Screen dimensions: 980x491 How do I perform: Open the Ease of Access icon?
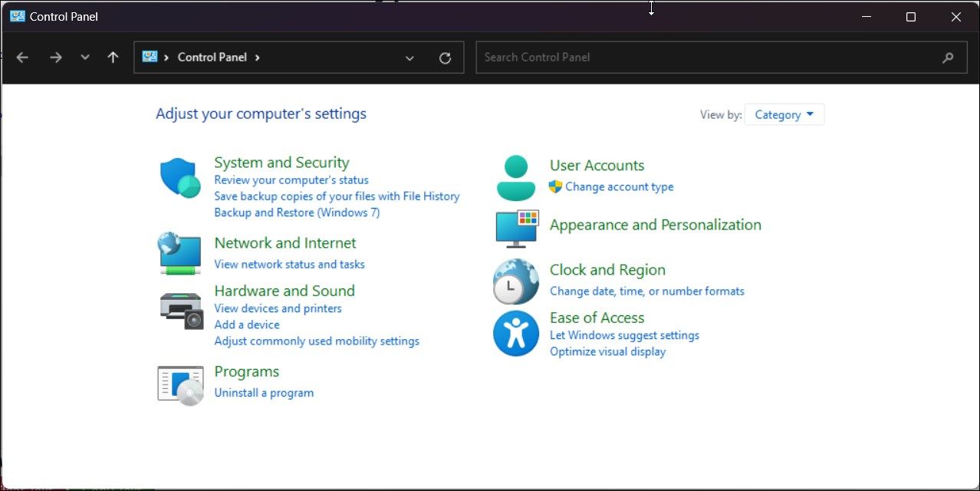[515, 333]
